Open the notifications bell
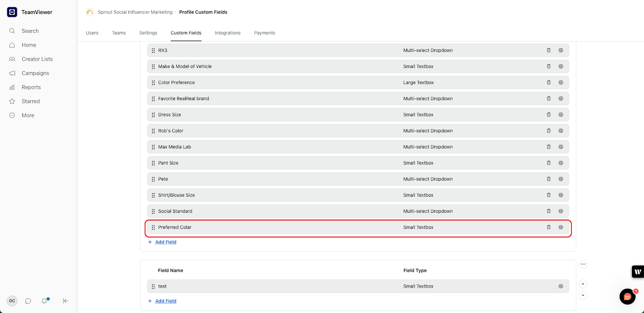The image size is (644, 313). (44, 301)
